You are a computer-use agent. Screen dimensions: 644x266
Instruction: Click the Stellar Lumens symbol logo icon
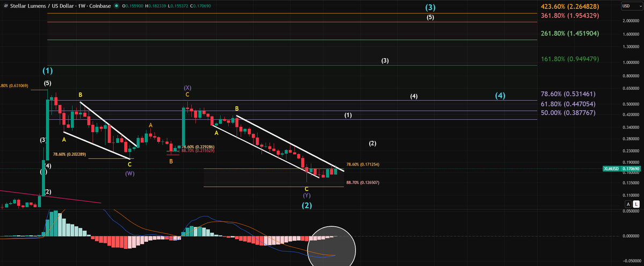(x=5, y=6)
